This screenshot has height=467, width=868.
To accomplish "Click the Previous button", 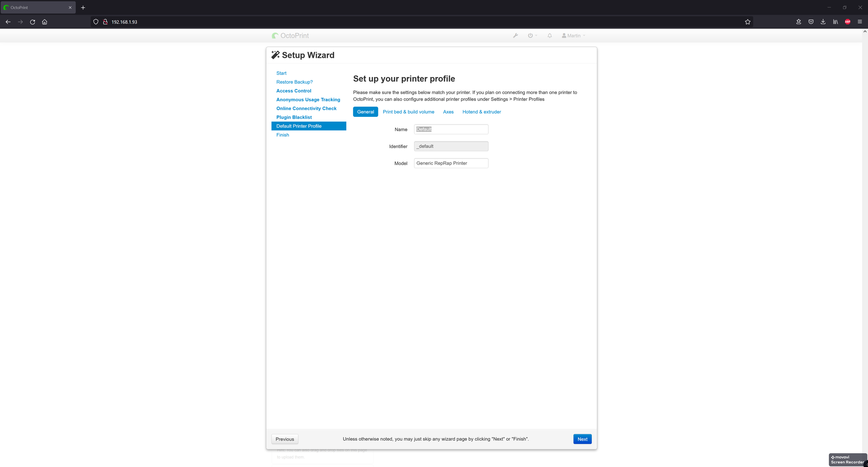I will 285,439.
